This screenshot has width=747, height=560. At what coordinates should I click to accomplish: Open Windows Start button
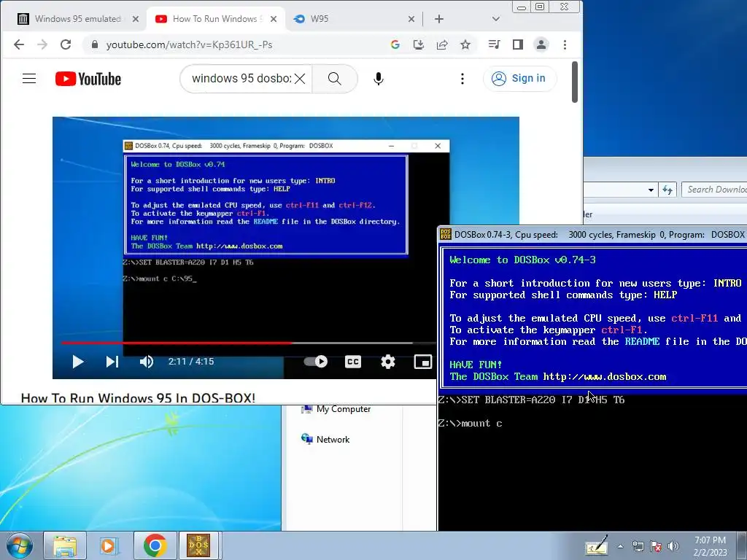point(20,545)
